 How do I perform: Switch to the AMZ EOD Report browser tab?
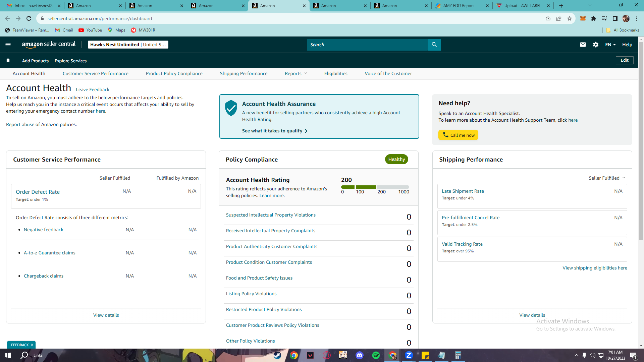pyautogui.click(x=462, y=6)
